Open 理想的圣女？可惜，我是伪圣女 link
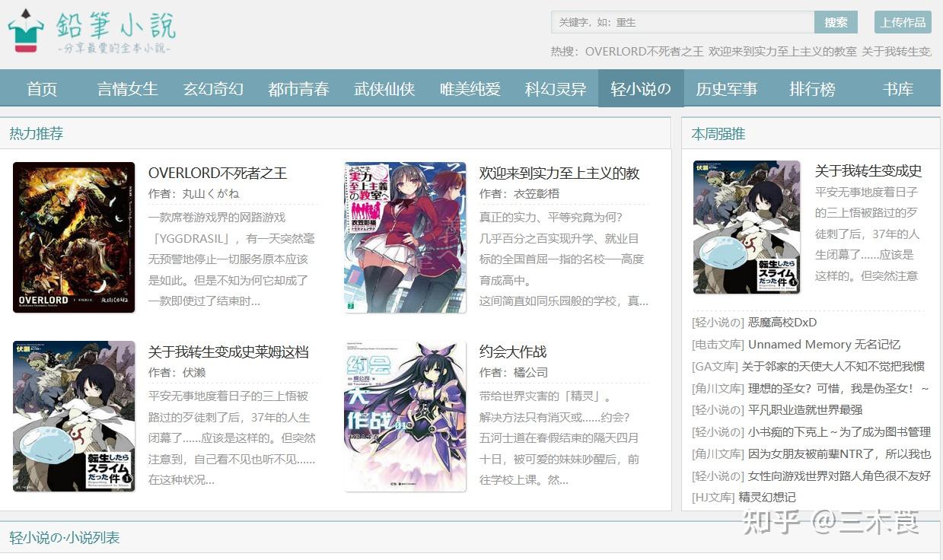 point(839,389)
